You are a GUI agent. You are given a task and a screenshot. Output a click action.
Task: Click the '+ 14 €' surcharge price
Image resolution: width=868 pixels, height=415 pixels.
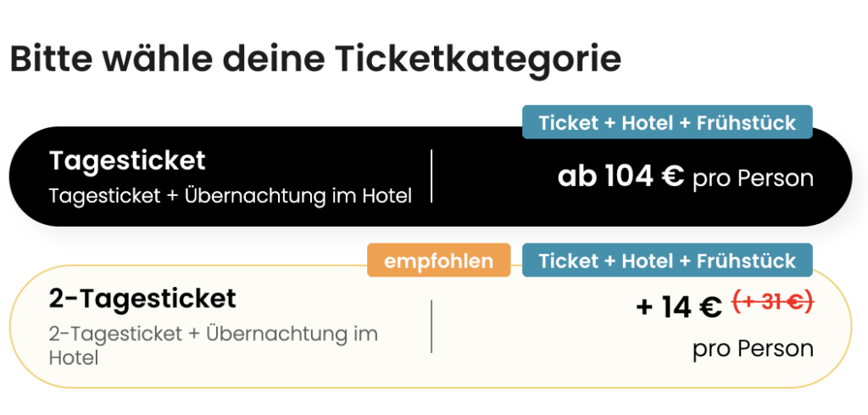pyautogui.click(x=679, y=307)
